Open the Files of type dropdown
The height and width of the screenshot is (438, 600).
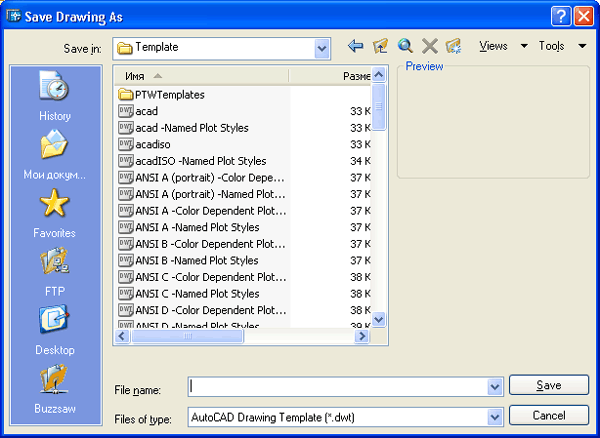494,416
